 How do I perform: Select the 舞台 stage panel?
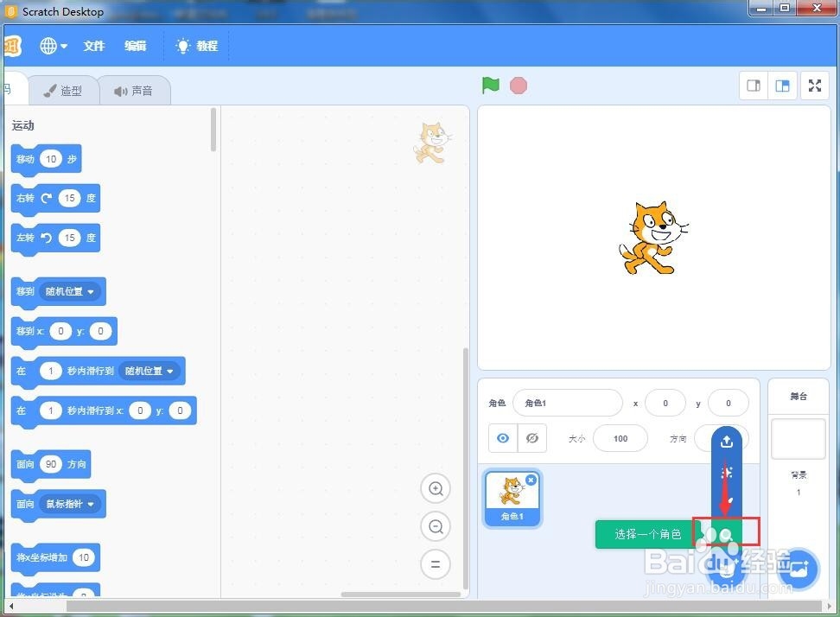pyautogui.click(x=799, y=397)
